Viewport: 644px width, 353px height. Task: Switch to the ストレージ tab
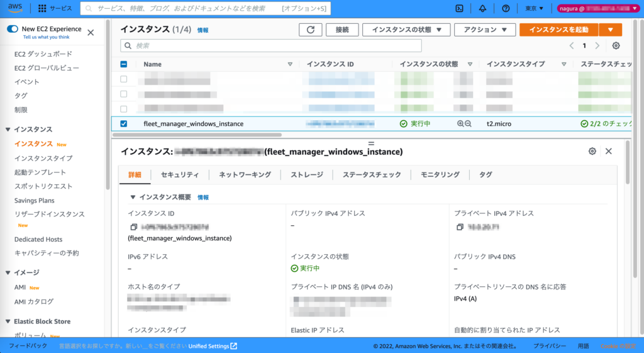pos(307,175)
